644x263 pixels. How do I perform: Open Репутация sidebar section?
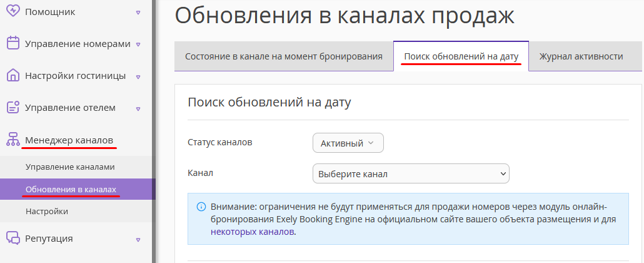tap(49, 239)
